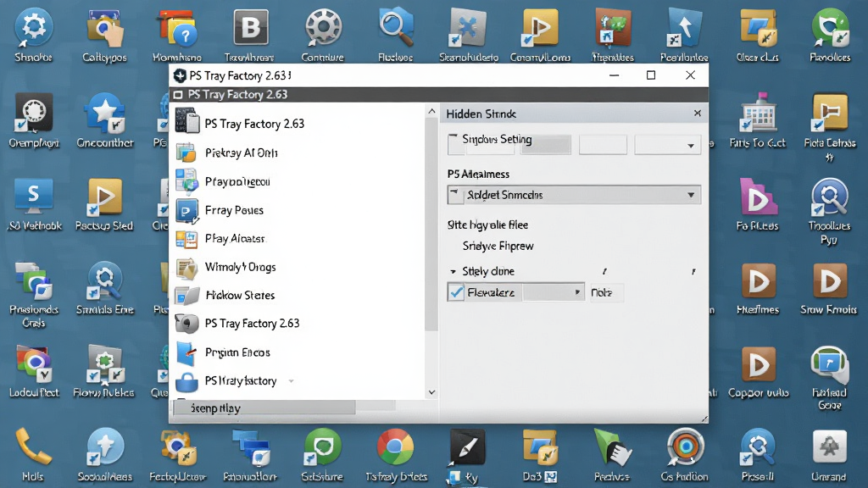868x488 pixels.
Task: Open the combo box in Sindows Seting row
Action: click(x=668, y=146)
